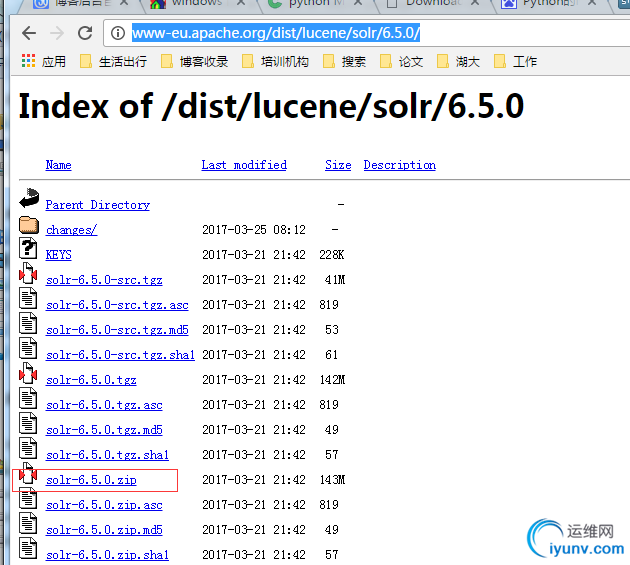
Task: Click text-file icon beside solr-6.5.0-src.tgz.sha1
Action: click(28, 348)
